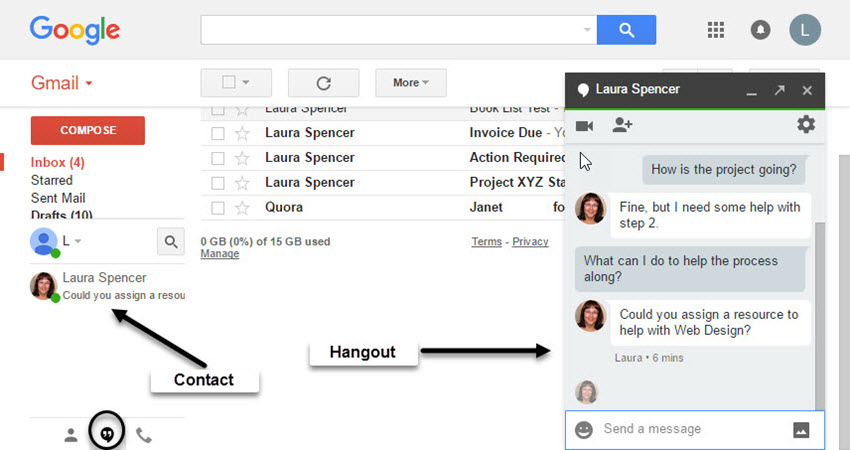Click the Laura Spencer chat title
The width and height of the screenshot is (850, 450).
pyautogui.click(x=637, y=89)
